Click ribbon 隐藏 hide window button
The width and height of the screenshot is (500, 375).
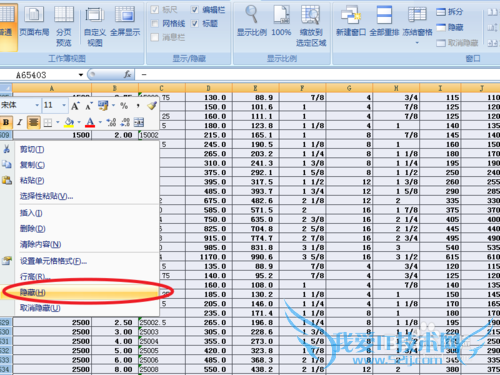click(450, 27)
